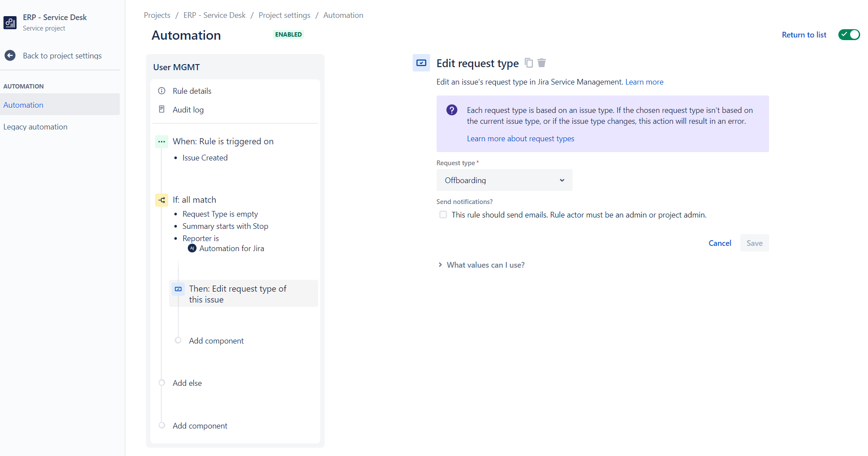Enable the send emails checkbox

click(x=443, y=214)
